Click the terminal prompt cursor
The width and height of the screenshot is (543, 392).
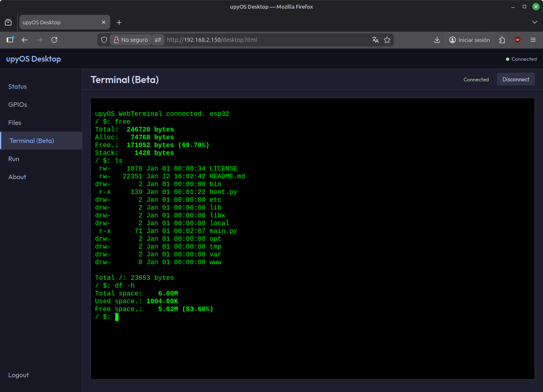(117, 317)
